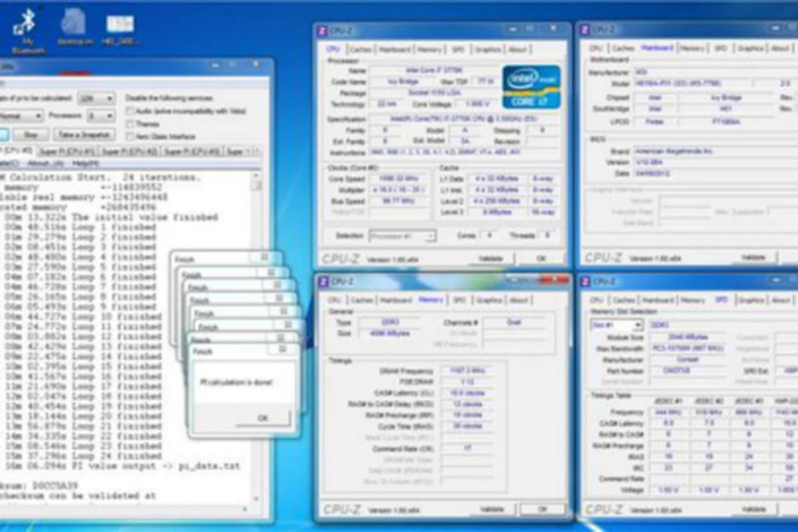Screen dimensions: 798x532
Task: Click the Z icon on the Mainboard CPU-Z window
Action: (586, 30)
